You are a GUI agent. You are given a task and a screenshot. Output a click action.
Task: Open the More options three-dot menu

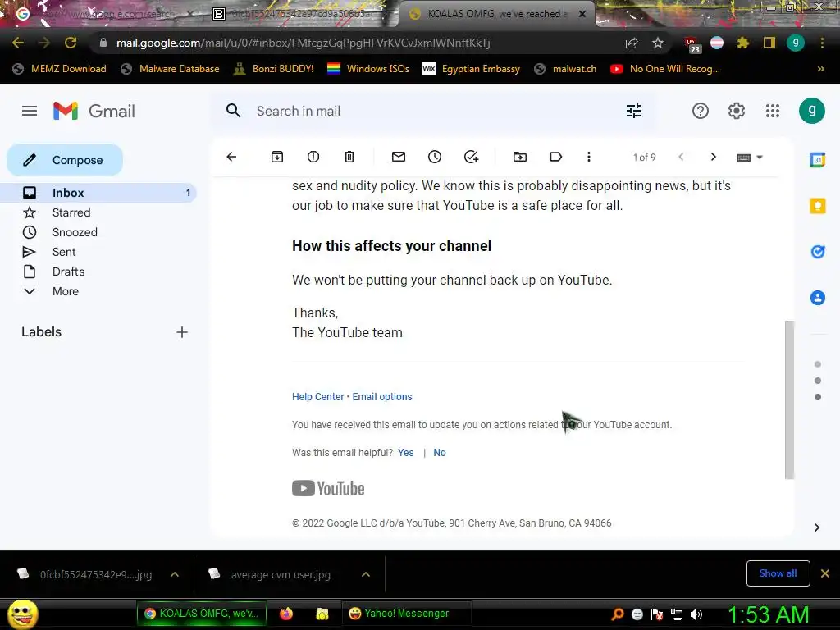click(589, 157)
